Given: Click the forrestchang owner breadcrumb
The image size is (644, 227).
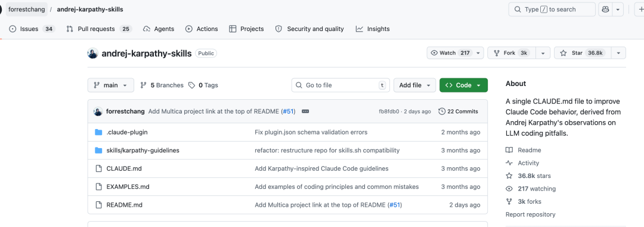Looking at the screenshot, I should point(26,9).
